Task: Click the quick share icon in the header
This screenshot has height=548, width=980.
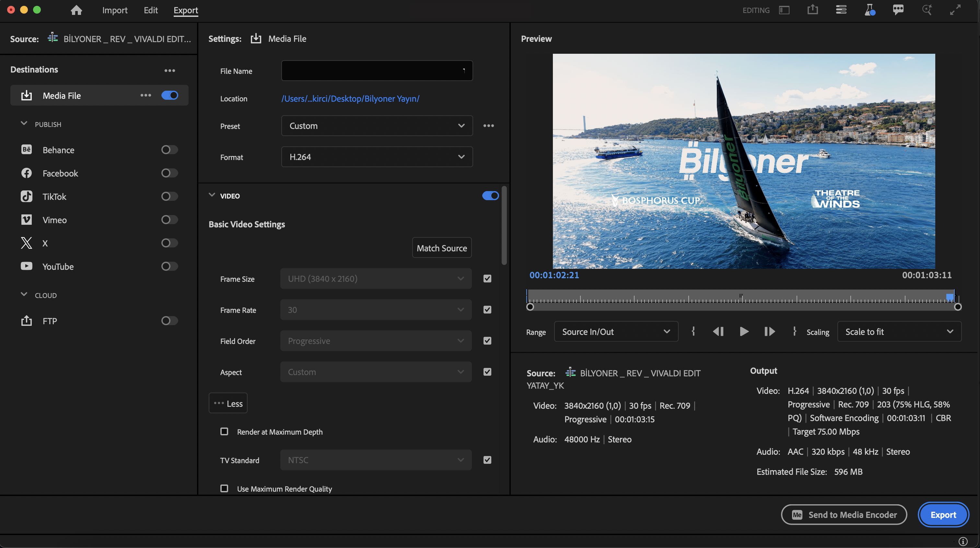Action: [x=813, y=10]
